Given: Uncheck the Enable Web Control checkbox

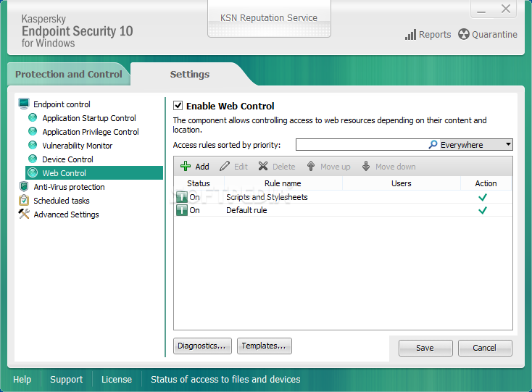Looking at the screenshot, I should pyautogui.click(x=178, y=106).
